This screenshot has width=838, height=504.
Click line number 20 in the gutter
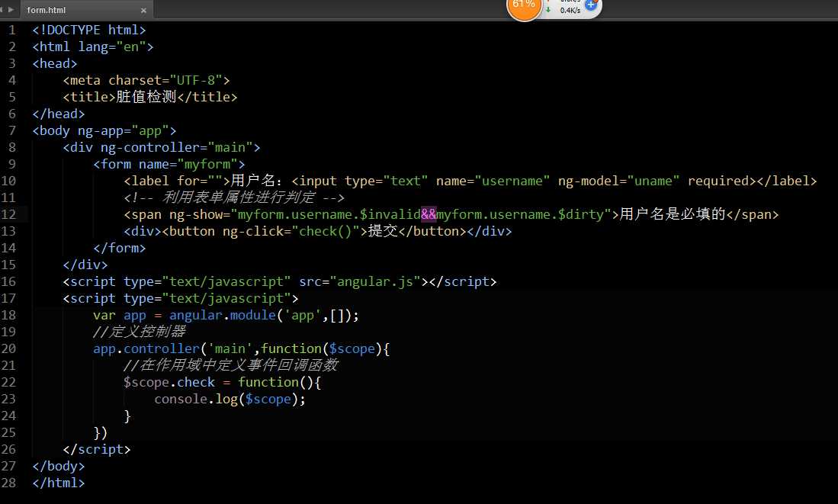(x=8, y=348)
